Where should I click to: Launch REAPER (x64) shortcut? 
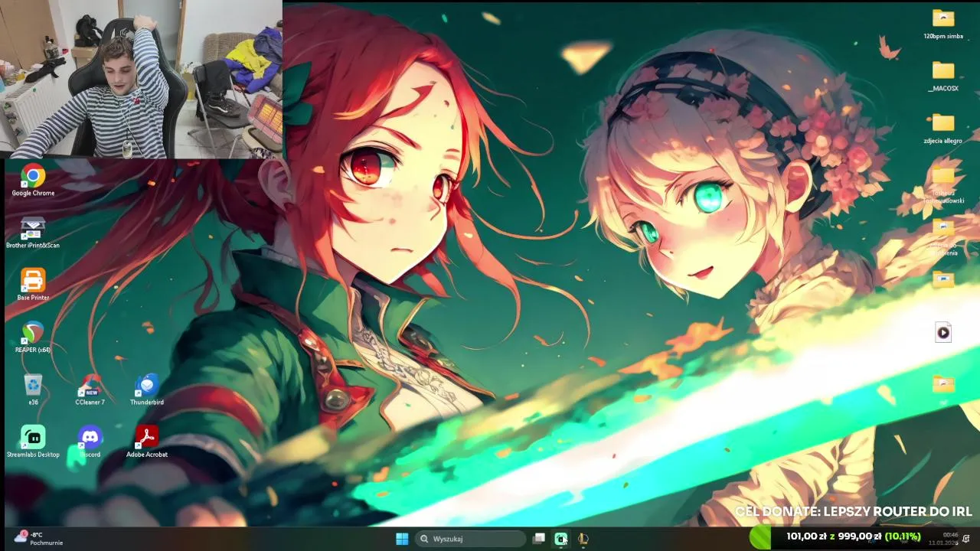point(33,337)
